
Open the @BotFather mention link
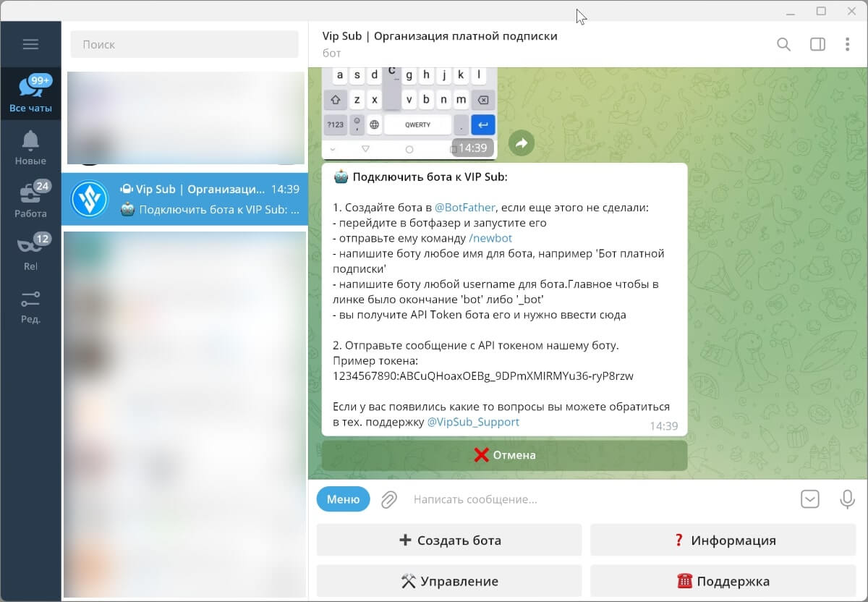(466, 208)
